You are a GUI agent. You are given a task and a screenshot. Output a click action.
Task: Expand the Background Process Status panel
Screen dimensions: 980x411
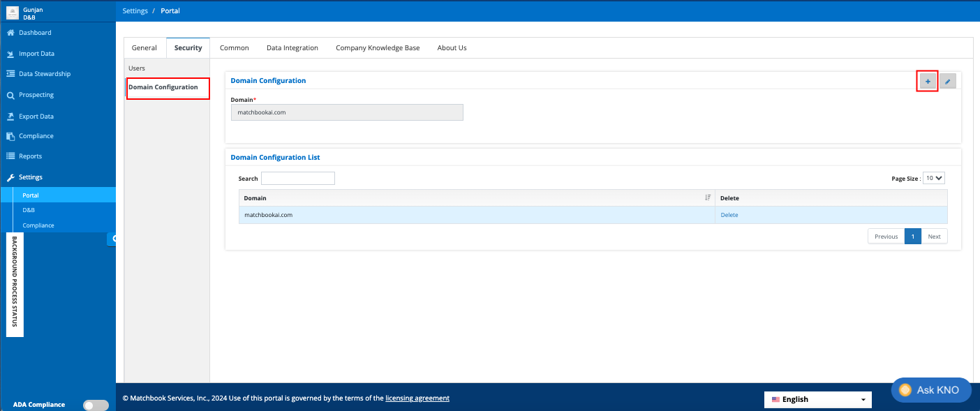pyautogui.click(x=15, y=285)
